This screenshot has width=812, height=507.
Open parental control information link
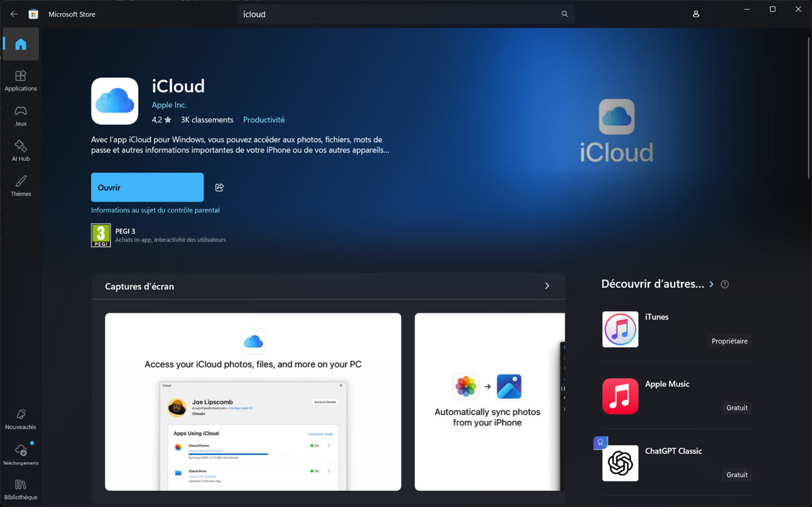pos(155,210)
